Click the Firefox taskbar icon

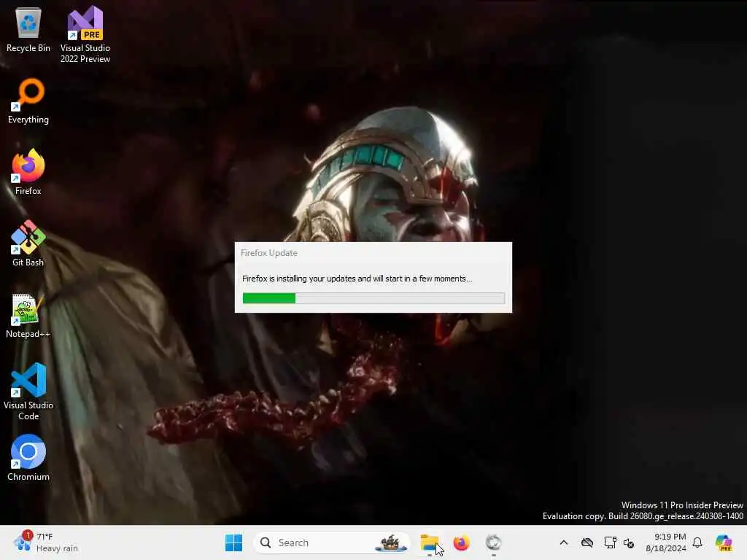[461, 542]
